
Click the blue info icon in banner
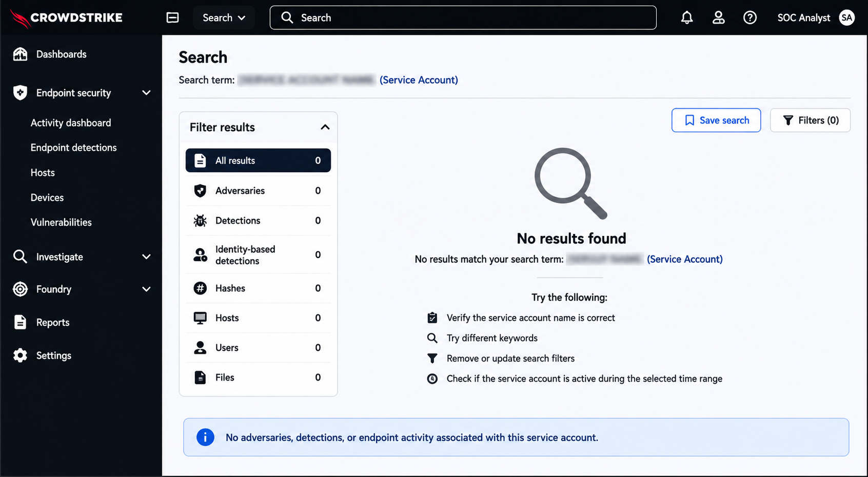205,437
